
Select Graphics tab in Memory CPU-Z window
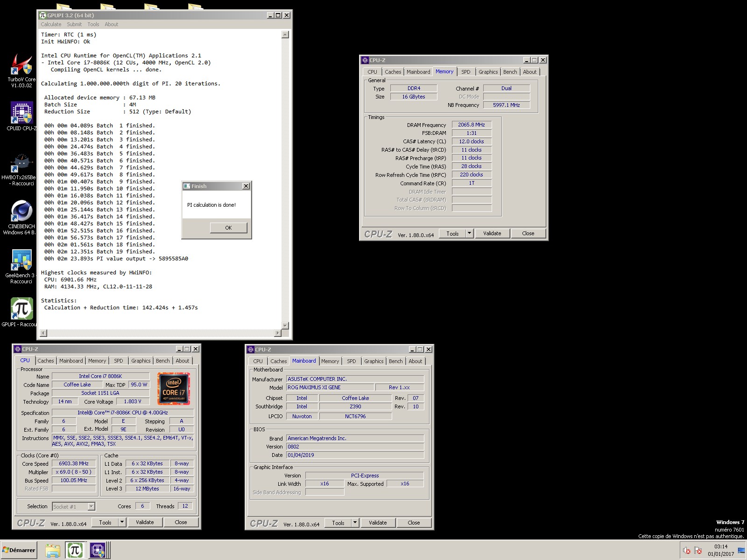[x=488, y=72]
